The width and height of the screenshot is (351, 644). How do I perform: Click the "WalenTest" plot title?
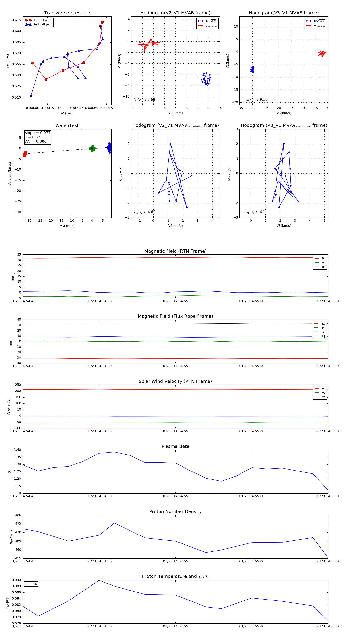[67, 125]
